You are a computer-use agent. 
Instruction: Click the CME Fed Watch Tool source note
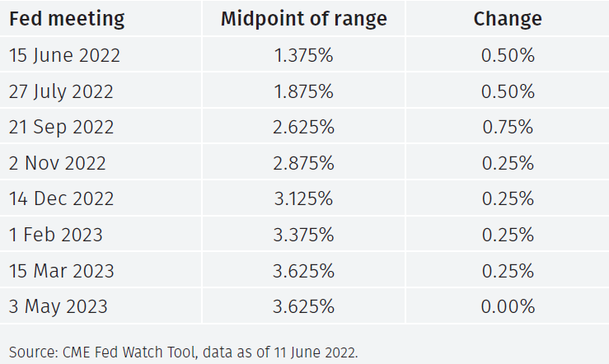184,352
